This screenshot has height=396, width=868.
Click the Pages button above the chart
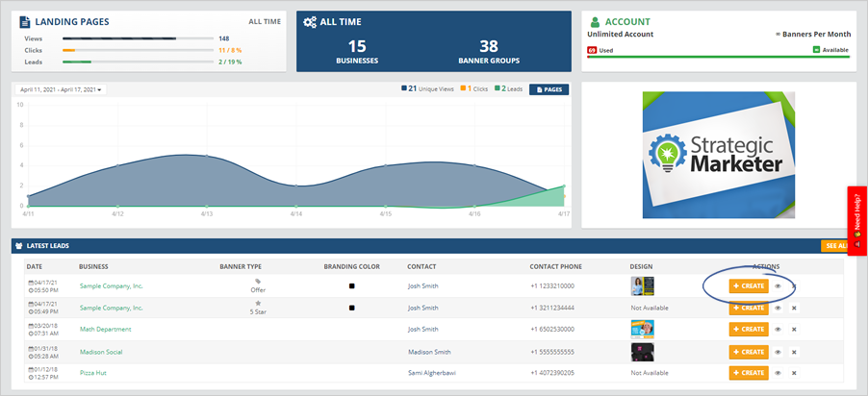pos(549,90)
